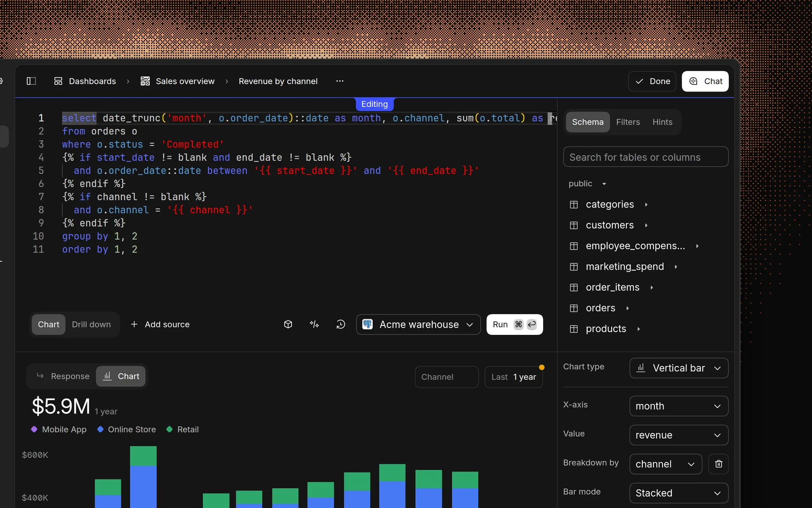This screenshot has height=508, width=812.
Task: Toggle Mobile App legend swatch
Action: click(x=34, y=429)
